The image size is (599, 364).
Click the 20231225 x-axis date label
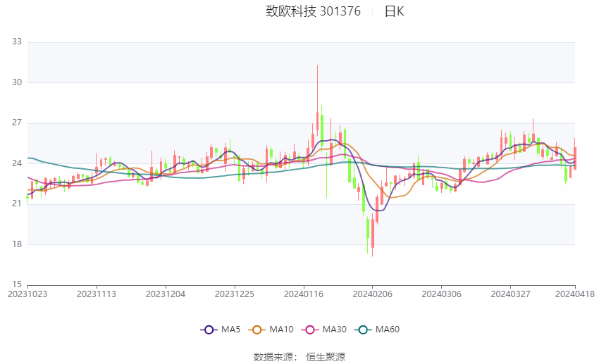[235, 294]
